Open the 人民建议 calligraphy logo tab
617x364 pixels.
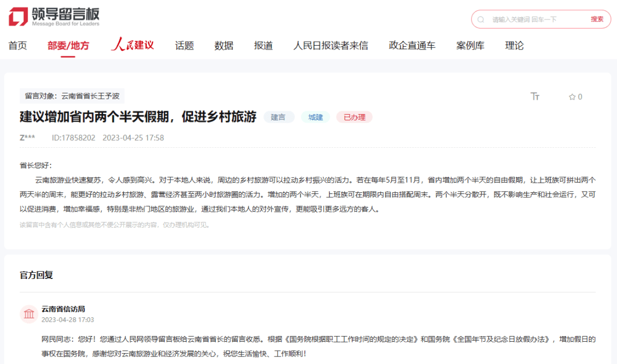tap(132, 45)
